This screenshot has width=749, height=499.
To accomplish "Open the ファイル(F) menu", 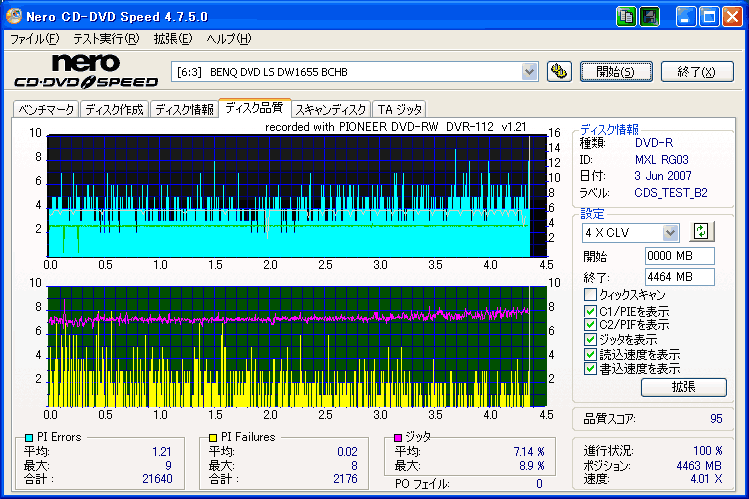I will (x=34, y=39).
